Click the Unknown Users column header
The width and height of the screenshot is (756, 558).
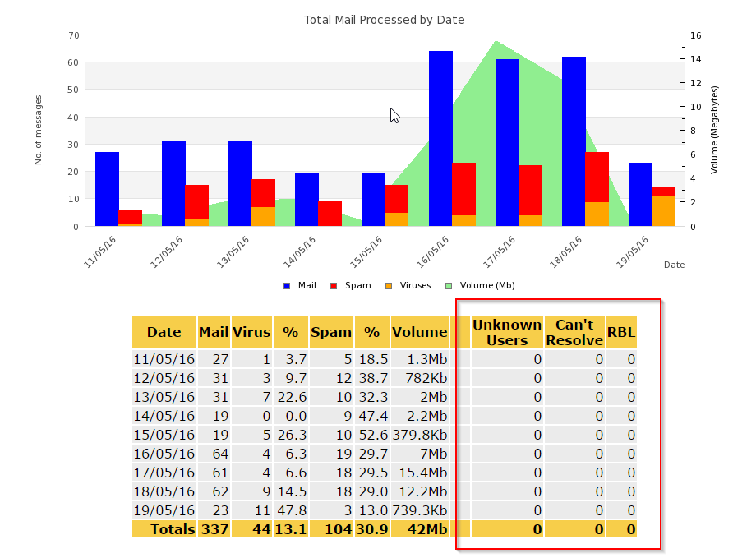pyautogui.click(x=507, y=332)
